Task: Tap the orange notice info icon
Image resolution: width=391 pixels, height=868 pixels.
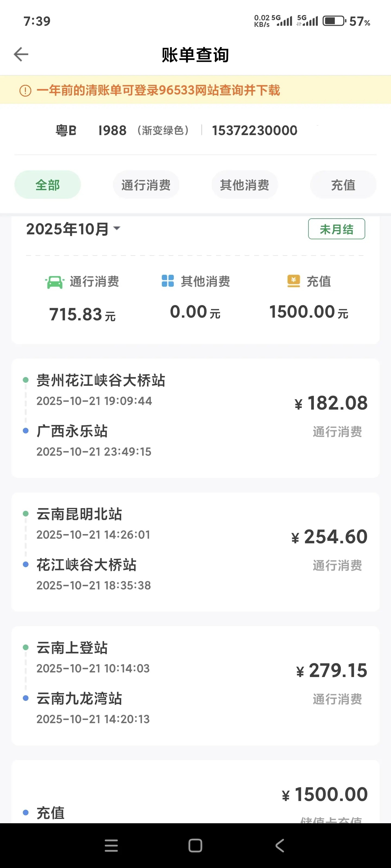Action: click(x=25, y=91)
